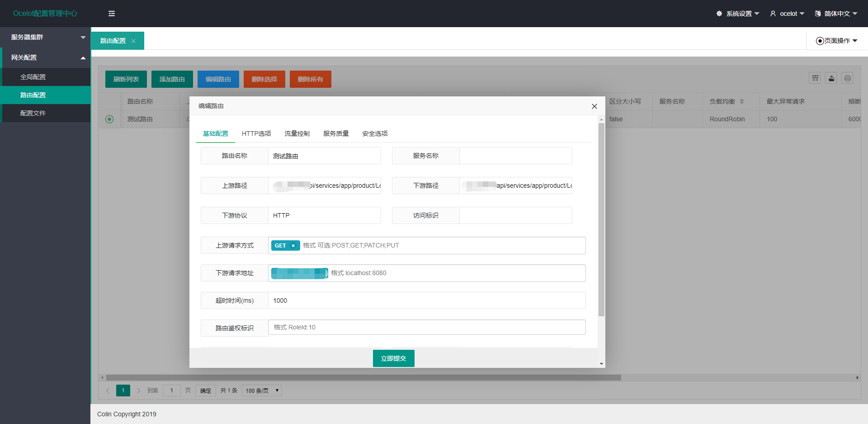868x424 pixels.
Task: Open the column filter grid icon
Action: point(815,78)
